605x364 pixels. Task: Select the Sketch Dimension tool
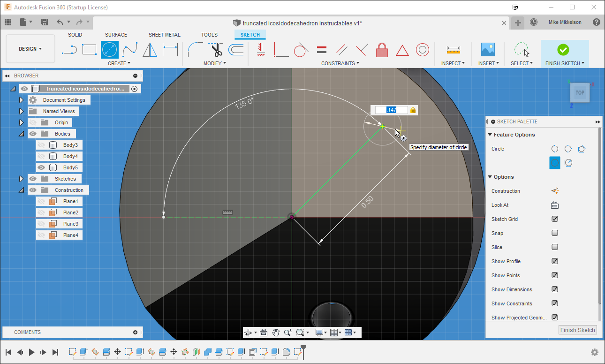pyautogui.click(x=169, y=49)
